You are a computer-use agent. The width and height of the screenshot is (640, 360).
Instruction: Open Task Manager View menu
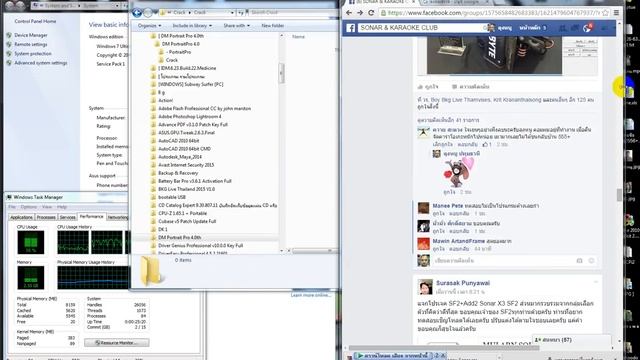click(x=47, y=207)
